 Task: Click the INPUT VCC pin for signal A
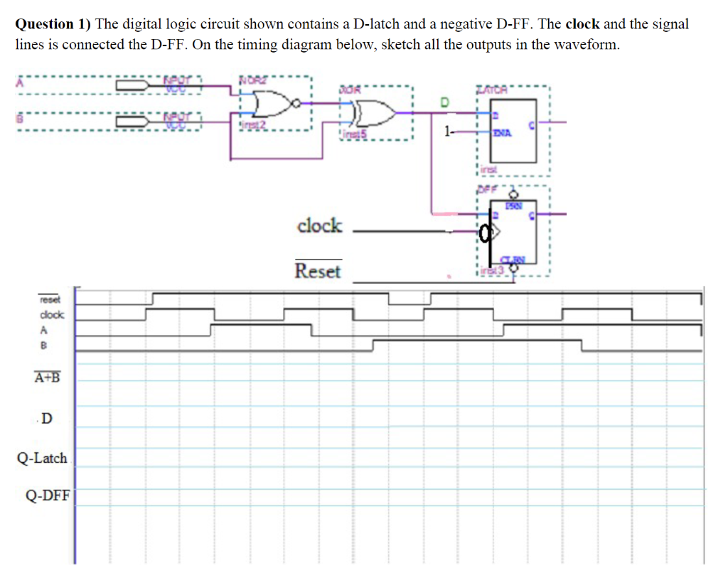132,84
